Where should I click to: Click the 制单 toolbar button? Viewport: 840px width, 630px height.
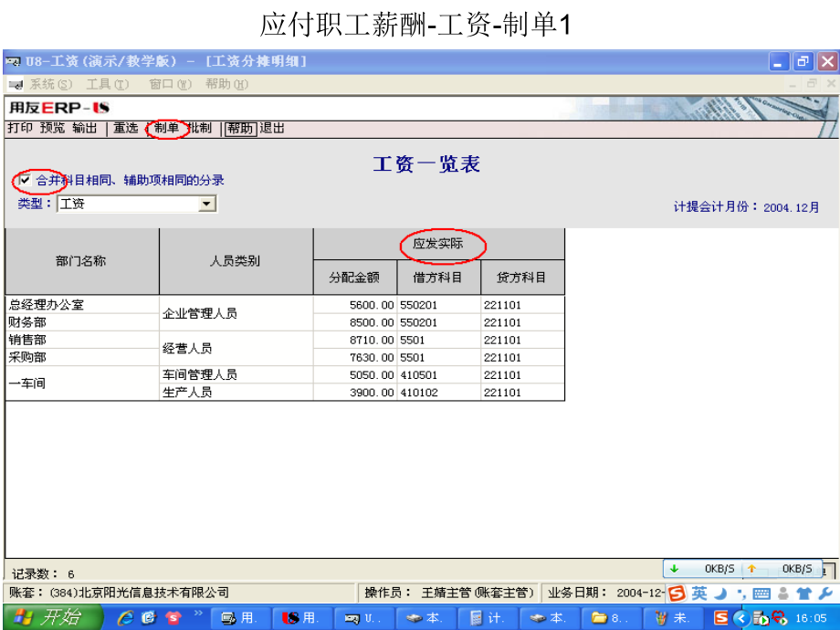tap(166, 128)
